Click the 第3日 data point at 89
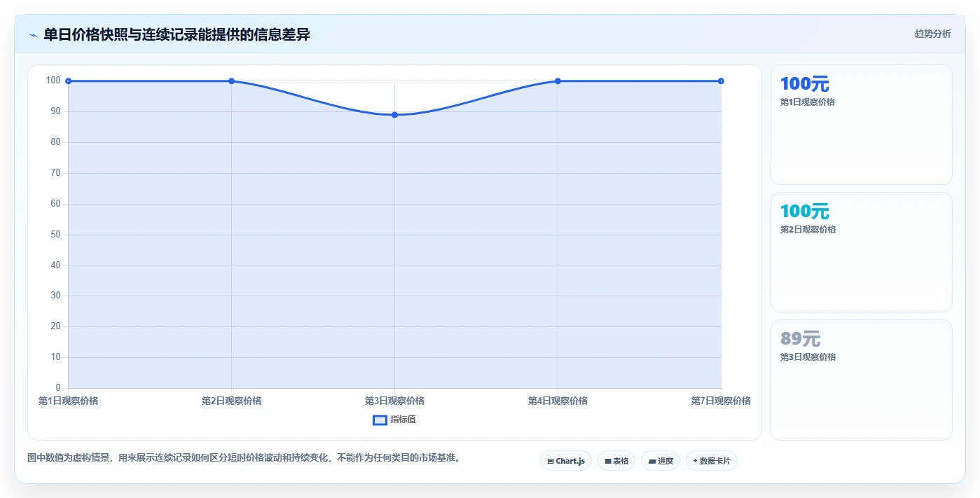Image resolution: width=980 pixels, height=498 pixels. [x=394, y=115]
